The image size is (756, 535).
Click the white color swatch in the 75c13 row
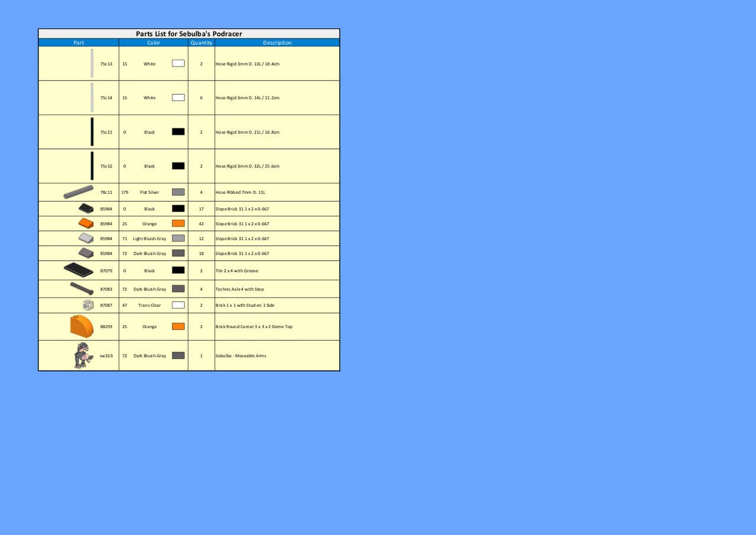click(178, 63)
